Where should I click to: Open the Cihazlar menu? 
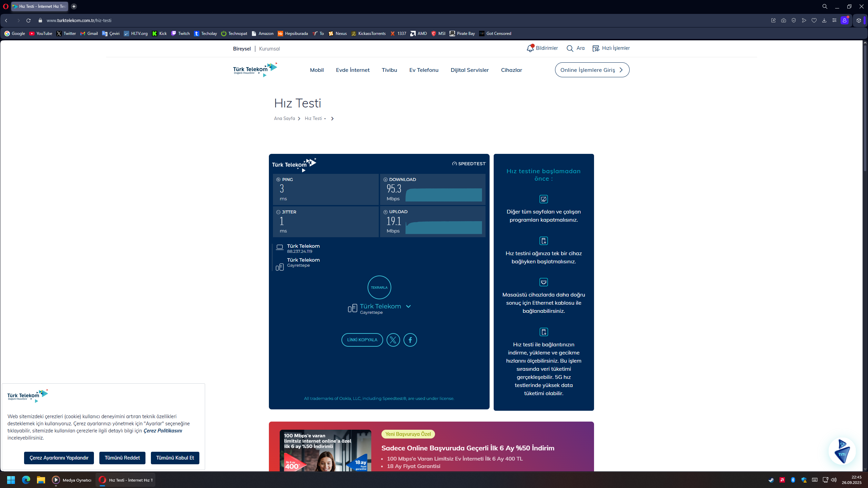point(511,70)
